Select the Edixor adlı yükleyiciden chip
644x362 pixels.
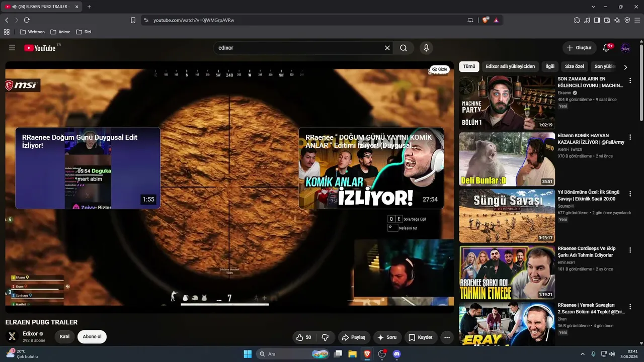pos(510,66)
